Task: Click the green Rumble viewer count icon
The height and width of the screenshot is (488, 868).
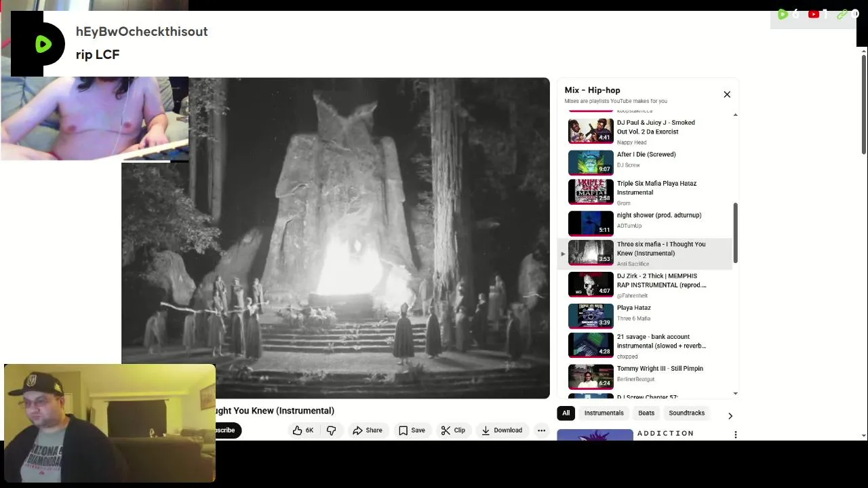Action: point(783,14)
